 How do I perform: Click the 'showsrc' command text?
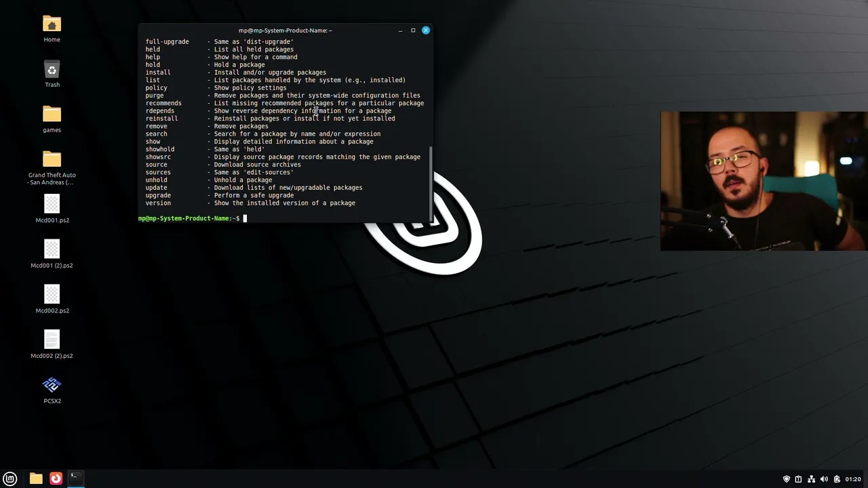(x=158, y=157)
